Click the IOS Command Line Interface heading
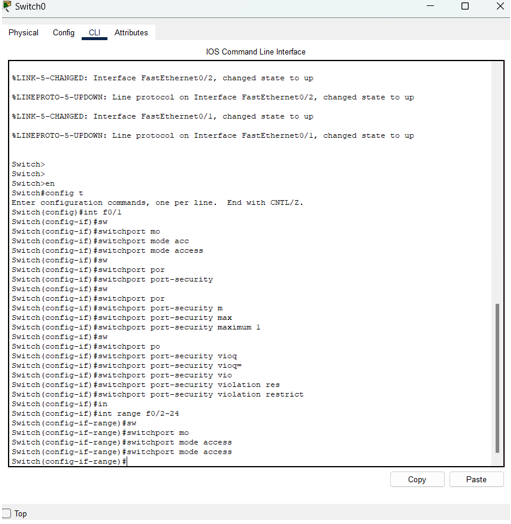The height and width of the screenshot is (524, 511). pyautogui.click(x=256, y=52)
